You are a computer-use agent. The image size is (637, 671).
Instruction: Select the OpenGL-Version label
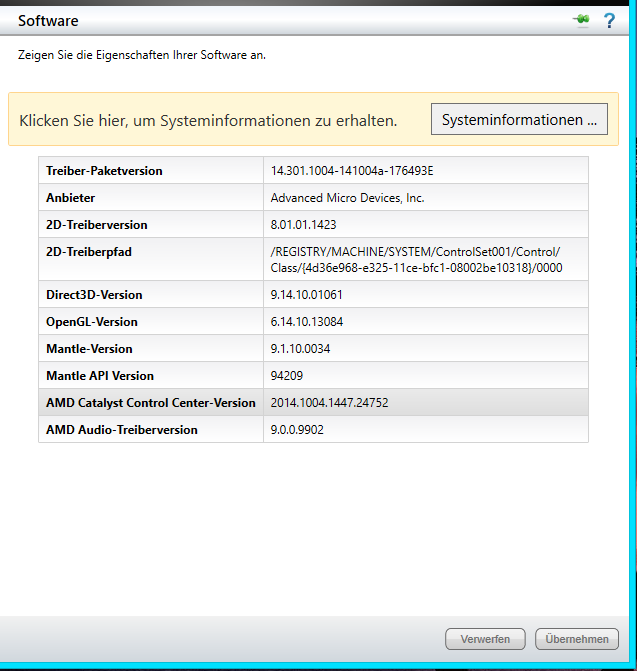[92, 322]
